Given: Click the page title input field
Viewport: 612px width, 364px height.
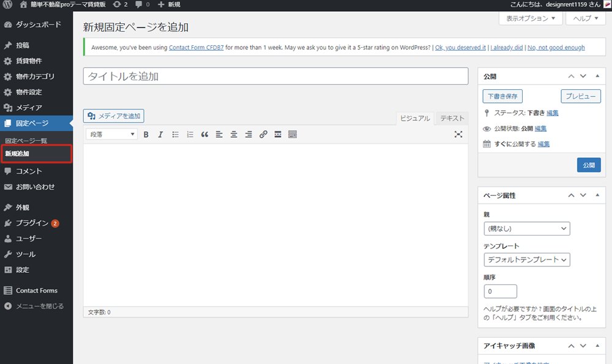Looking at the screenshot, I should click(275, 76).
